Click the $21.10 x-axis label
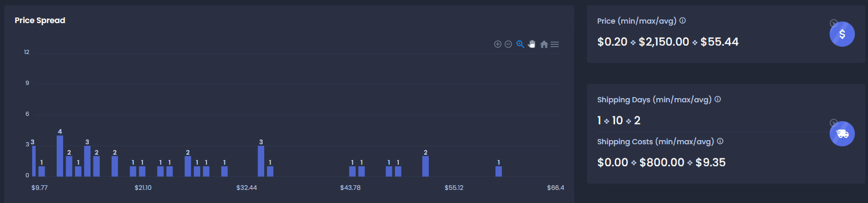Viewport: 868px width, 203px height. pyautogui.click(x=143, y=188)
